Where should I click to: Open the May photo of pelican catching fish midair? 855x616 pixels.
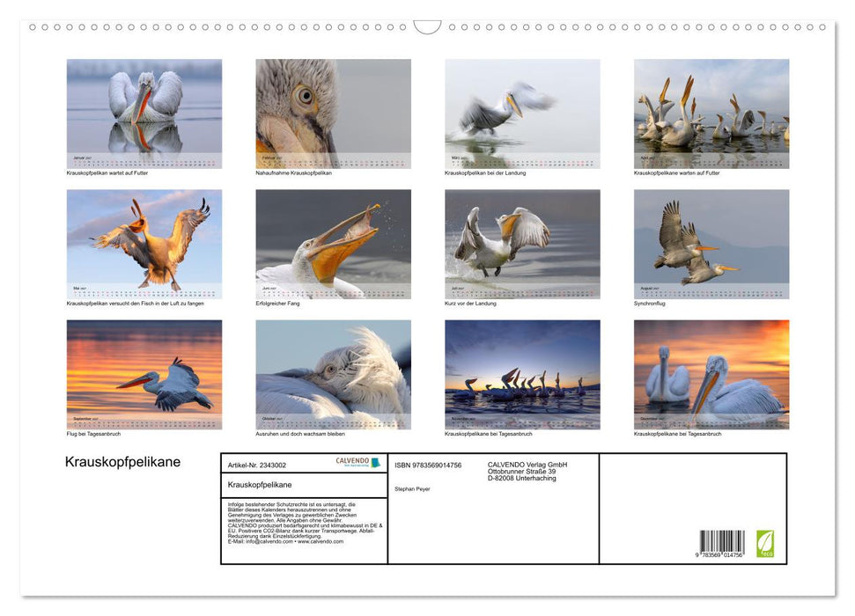(144, 244)
